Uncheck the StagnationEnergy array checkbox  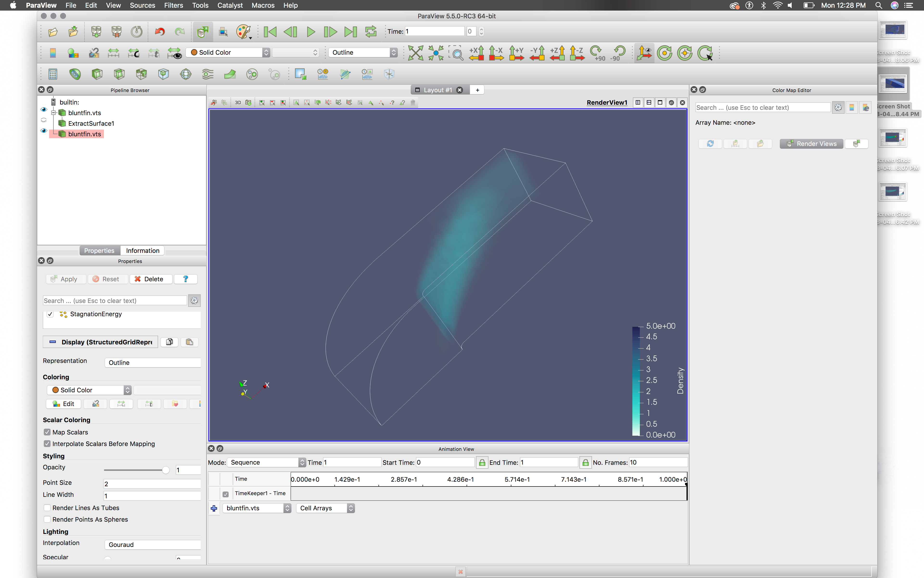click(50, 314)
